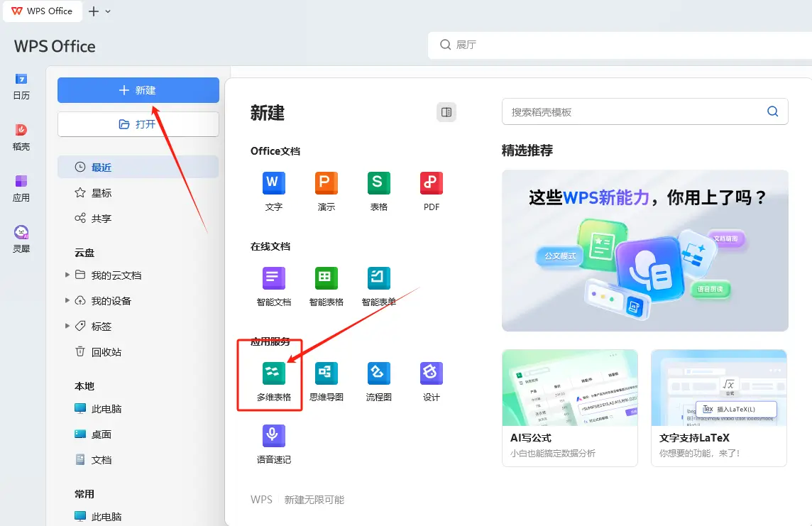The image size is (812, 526).
Task: Click the template search magnifier icon
Action: [x=773, y=111]
